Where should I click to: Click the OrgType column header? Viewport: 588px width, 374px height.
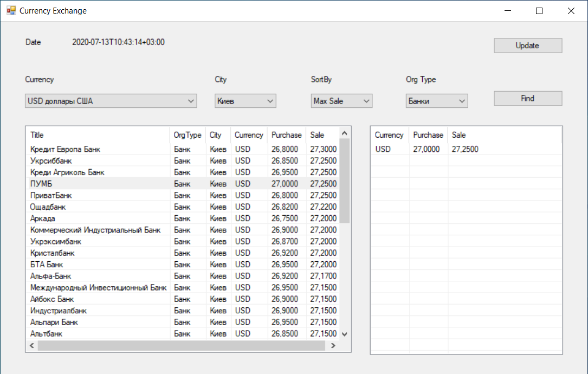pos(188,135)
